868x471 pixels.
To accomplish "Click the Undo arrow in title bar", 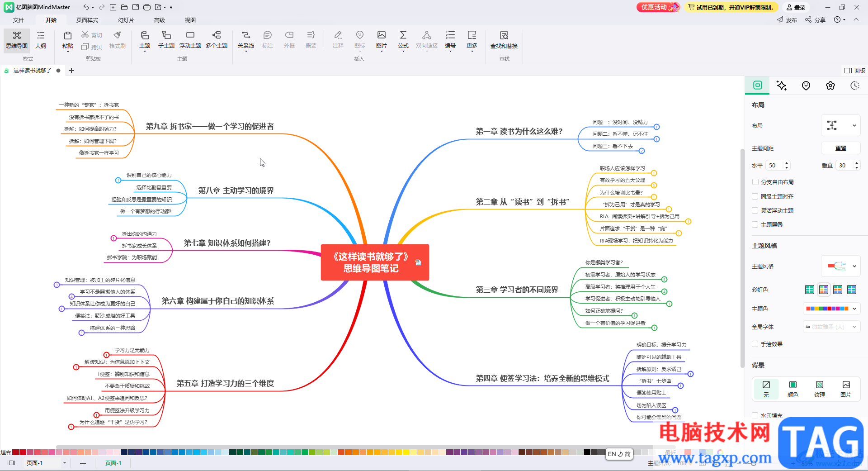I will tap(86, 7).
